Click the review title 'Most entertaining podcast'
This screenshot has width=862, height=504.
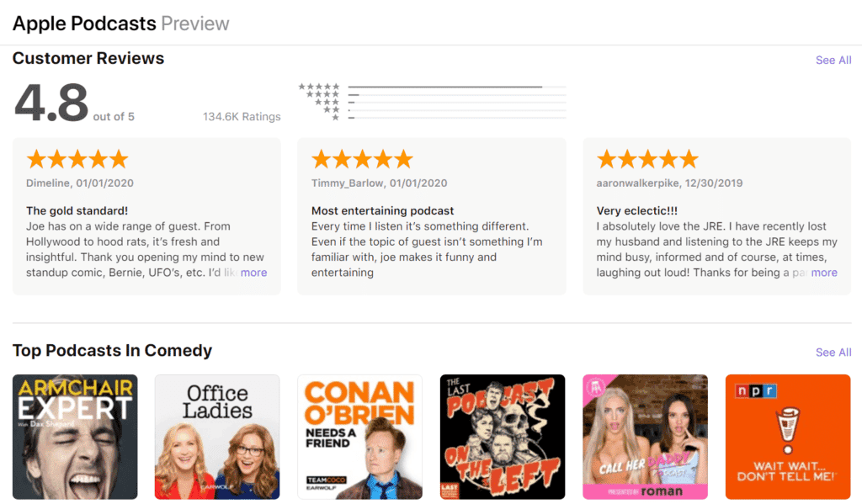383,211
